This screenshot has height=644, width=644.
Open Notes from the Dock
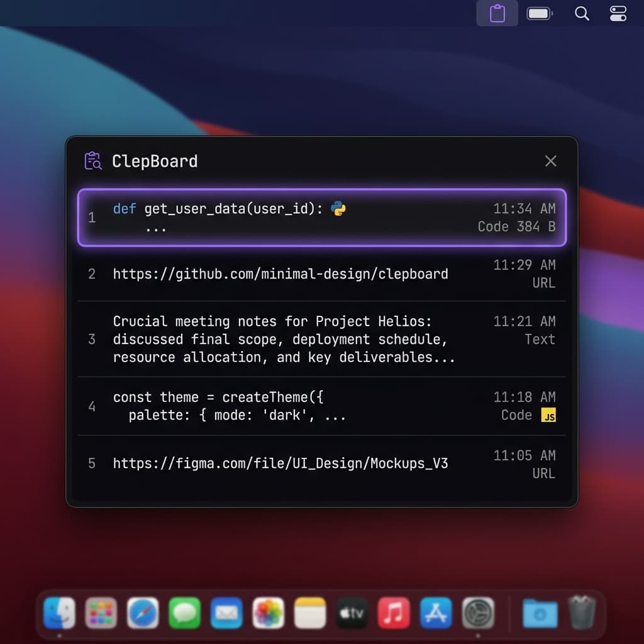[311, 613]
